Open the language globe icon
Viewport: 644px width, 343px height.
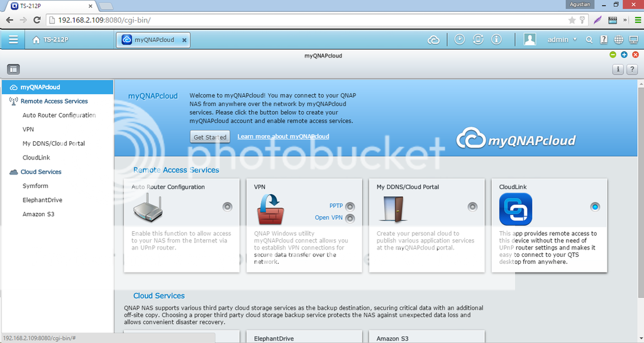618,40
